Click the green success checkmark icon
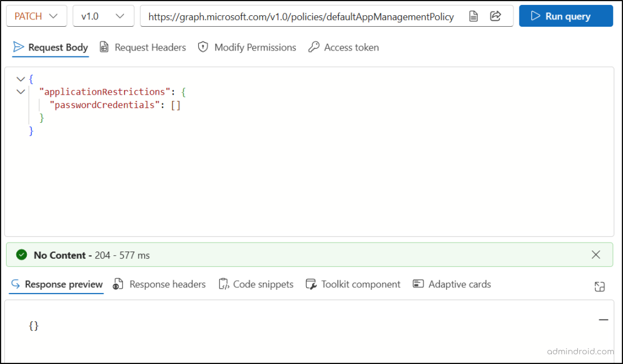623x364 pixels. (22, 255)
